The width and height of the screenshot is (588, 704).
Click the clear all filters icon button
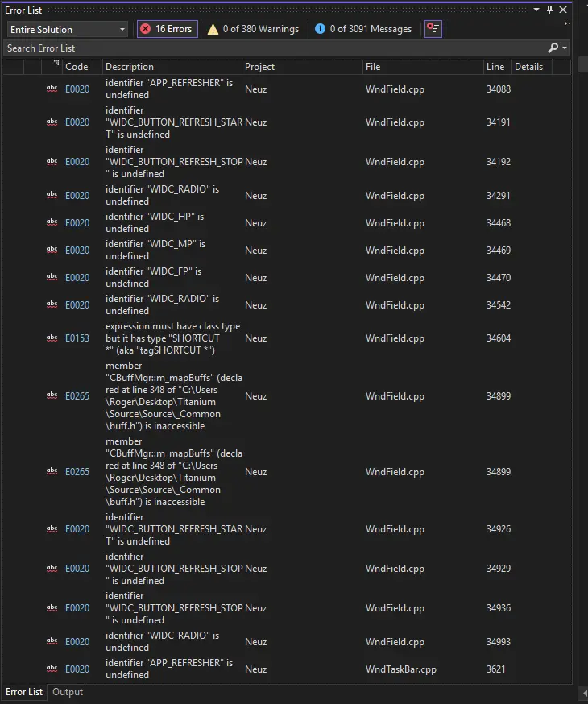[433, 29]
